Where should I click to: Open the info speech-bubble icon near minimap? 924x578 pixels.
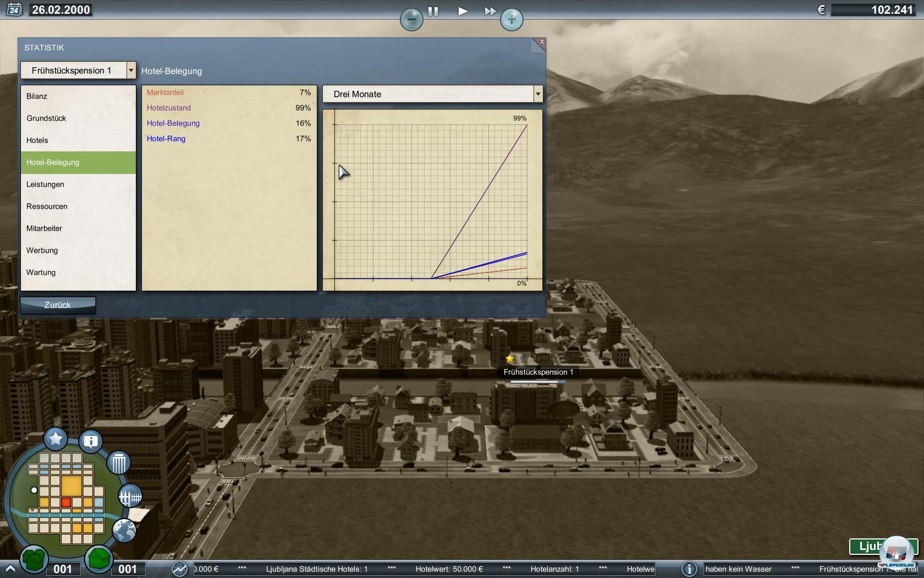(x=91, y=441)
